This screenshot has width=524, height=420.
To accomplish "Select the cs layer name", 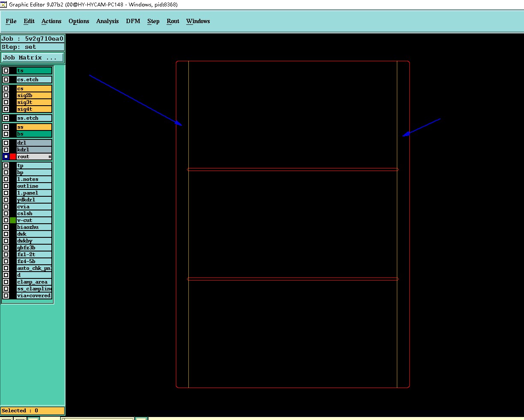I will pyautogui.click(x=34, y=89).
